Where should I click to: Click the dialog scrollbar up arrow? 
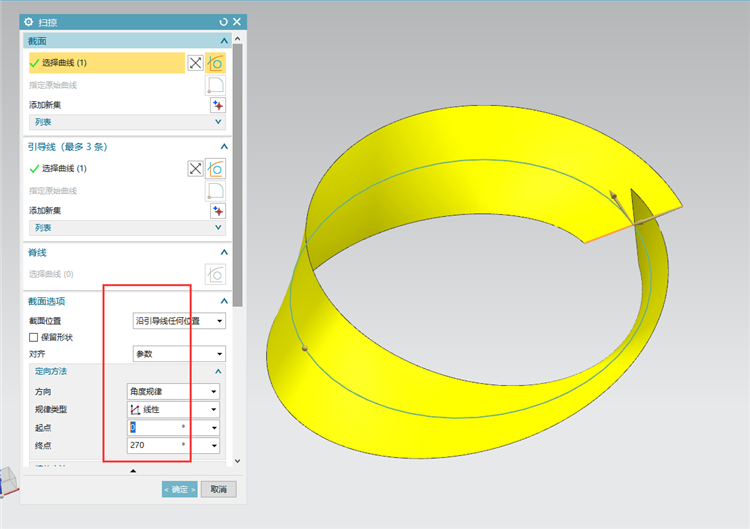[x=238, y=38]
